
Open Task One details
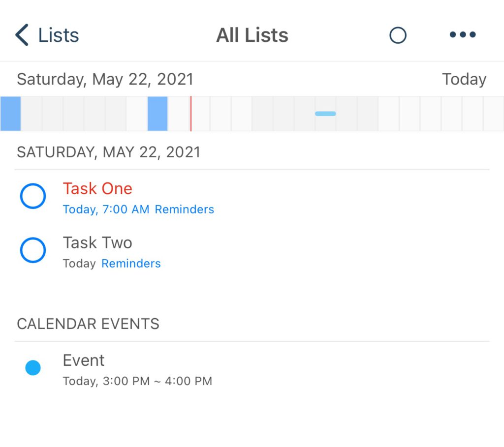click(97, 188)
